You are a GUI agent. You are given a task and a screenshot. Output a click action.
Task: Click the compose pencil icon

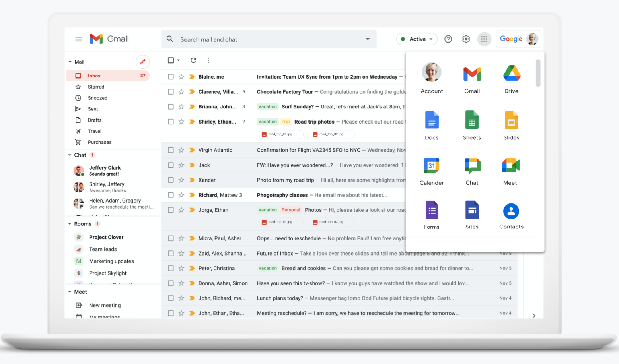pyautogui.click(x=142, y=62)
